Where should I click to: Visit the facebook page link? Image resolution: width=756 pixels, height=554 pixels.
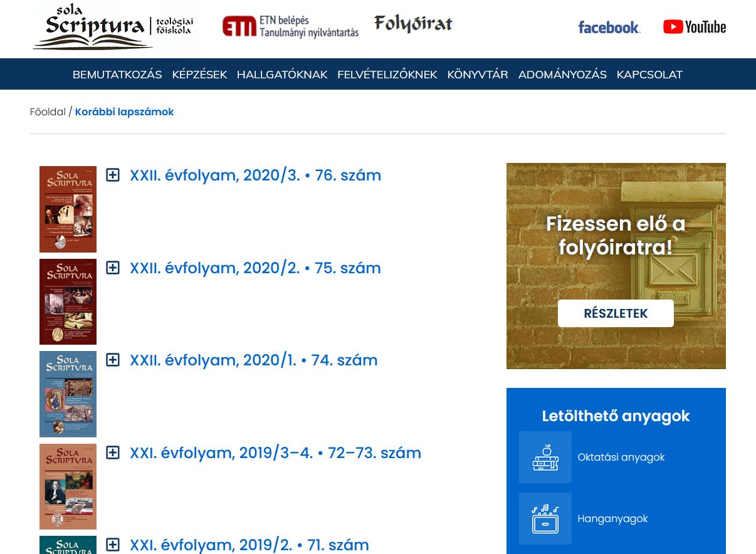click(x=609, y=27)
